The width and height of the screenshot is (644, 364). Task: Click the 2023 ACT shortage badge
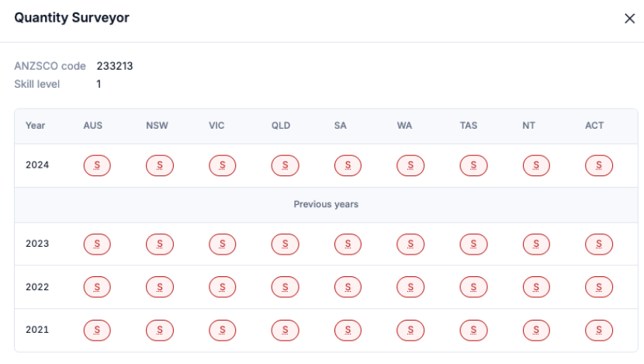pyautogui.click(x=599, y=244)
